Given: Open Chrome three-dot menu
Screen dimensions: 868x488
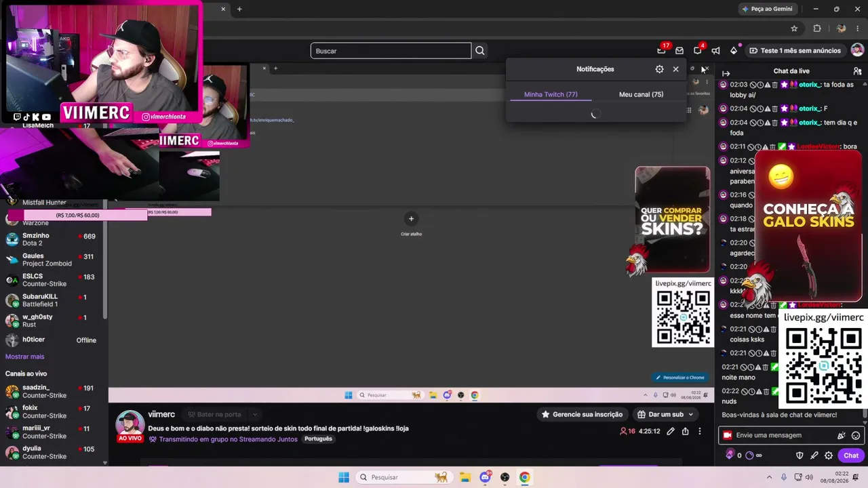Looking at the screenshot, I should 858,28.
